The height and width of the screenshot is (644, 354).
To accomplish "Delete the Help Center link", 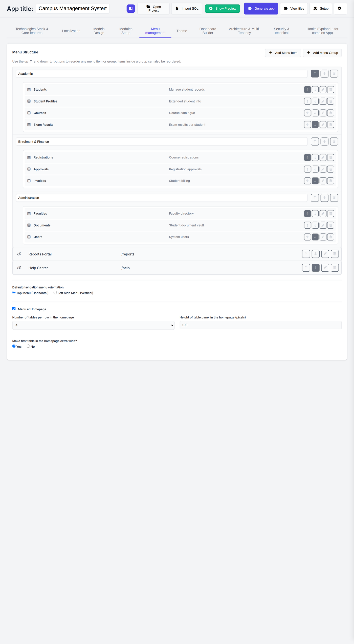I will pos(335,268).
